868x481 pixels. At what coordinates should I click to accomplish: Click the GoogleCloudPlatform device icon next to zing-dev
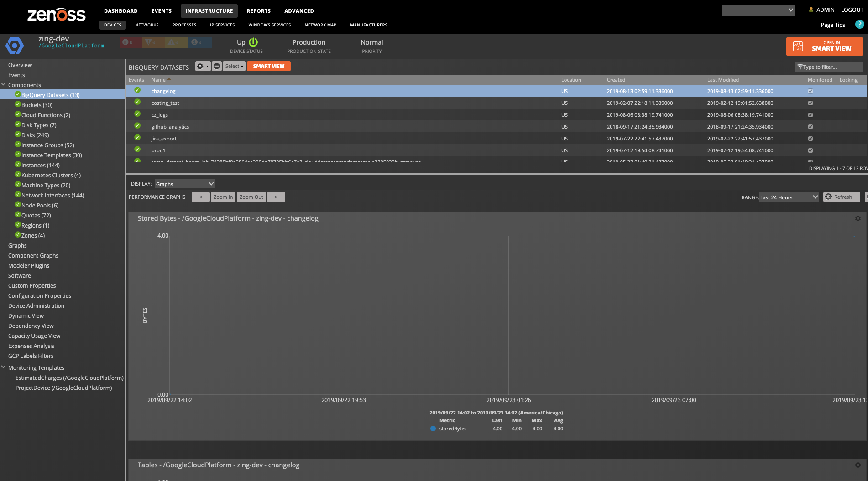(x=15, y=46)
